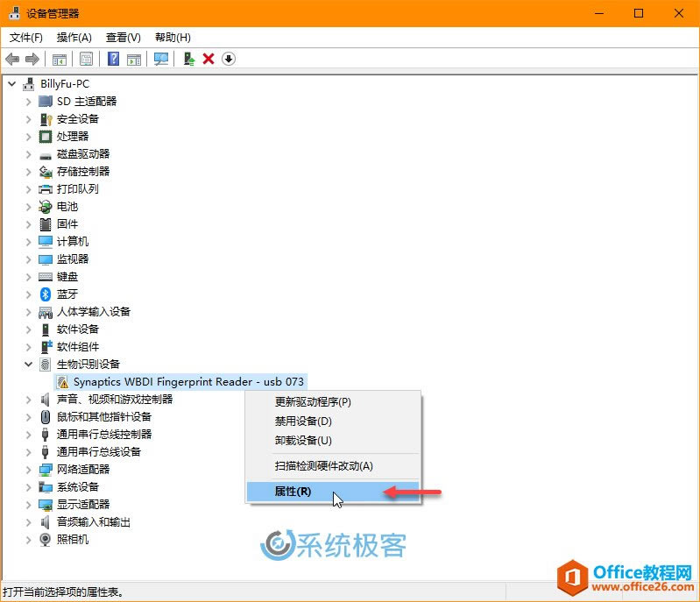Maximize the Device Manager window
700x602 pixels.
(639, 13)
